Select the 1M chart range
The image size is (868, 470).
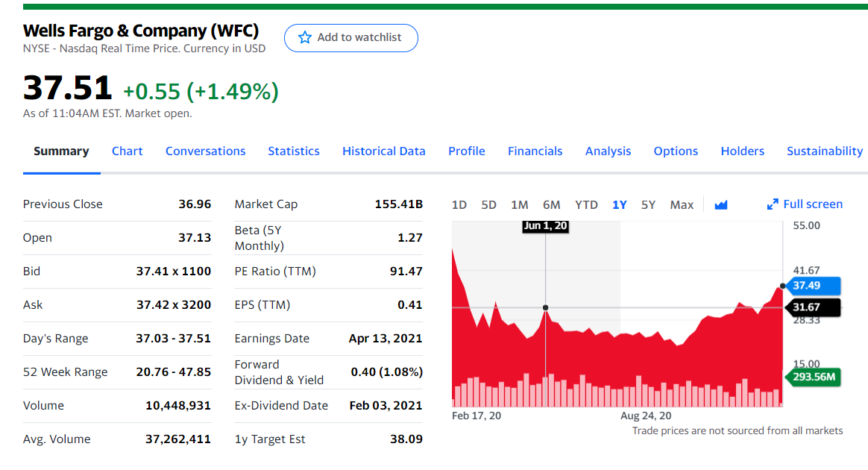click(519, 205)
